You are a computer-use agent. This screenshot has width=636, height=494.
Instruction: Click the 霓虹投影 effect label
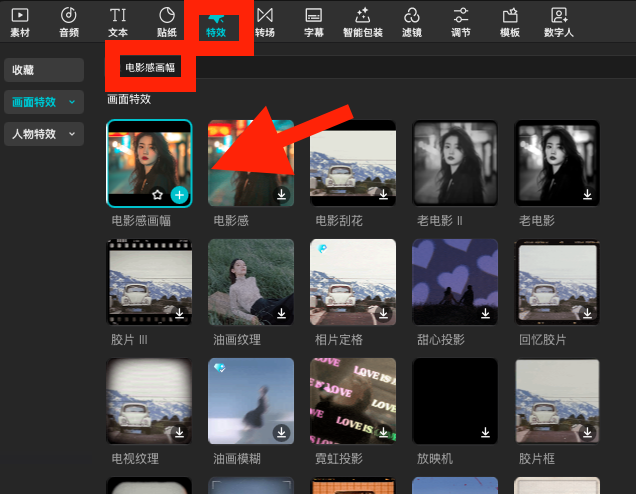(339, 459)
